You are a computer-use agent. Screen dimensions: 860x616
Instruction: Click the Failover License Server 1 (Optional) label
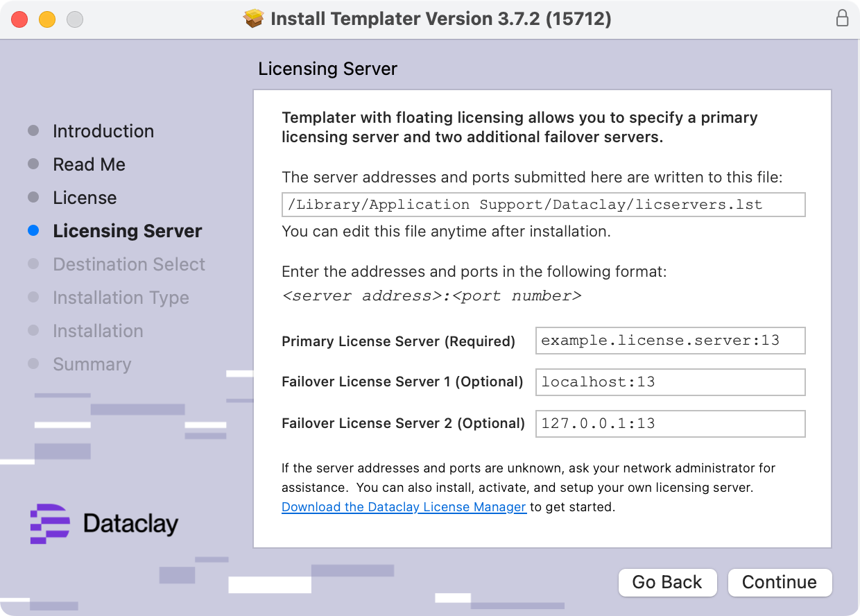point(402,382)
